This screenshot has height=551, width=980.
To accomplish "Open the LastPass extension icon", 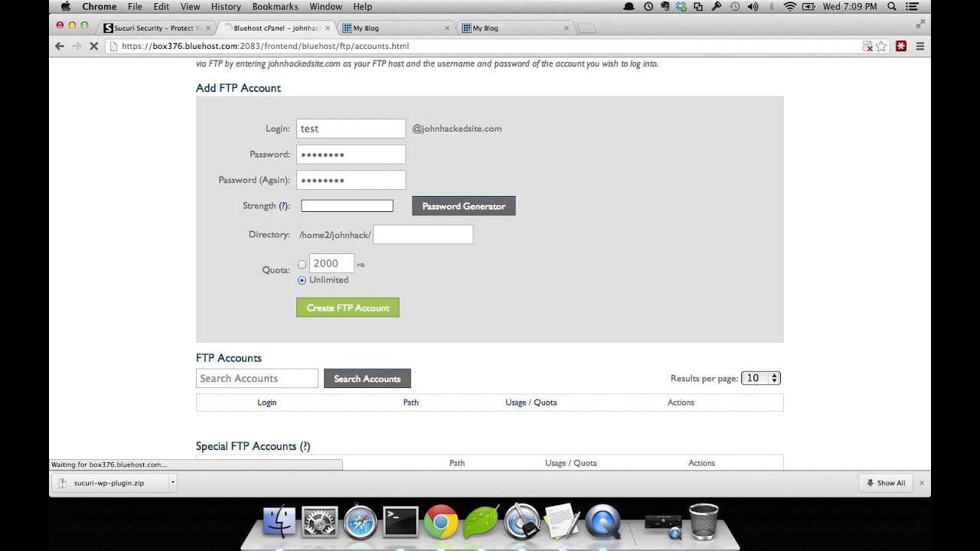I will pyautogui.click(x=901, y=46).
